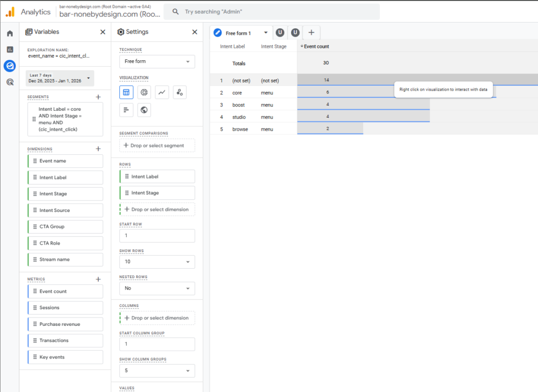
Task: Open the Reports icon in left navigation
Action: pyautogui.click(x=9, y=49)
